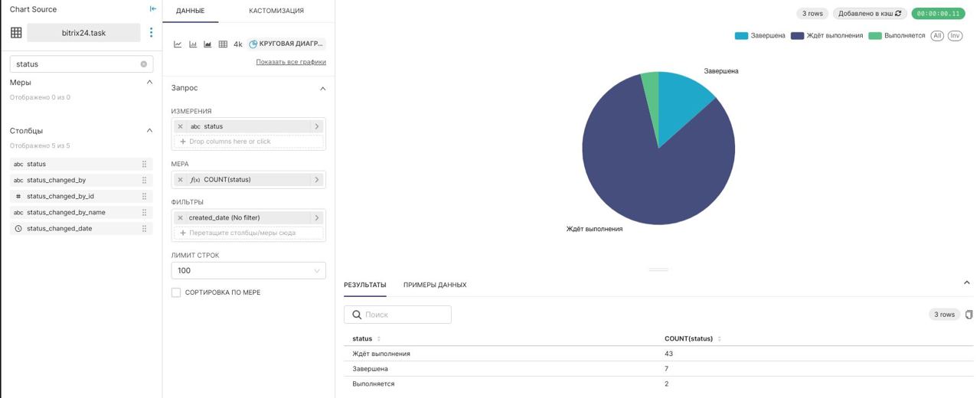Select the bar chart type

pyautogui.click(x=193, y=44)
